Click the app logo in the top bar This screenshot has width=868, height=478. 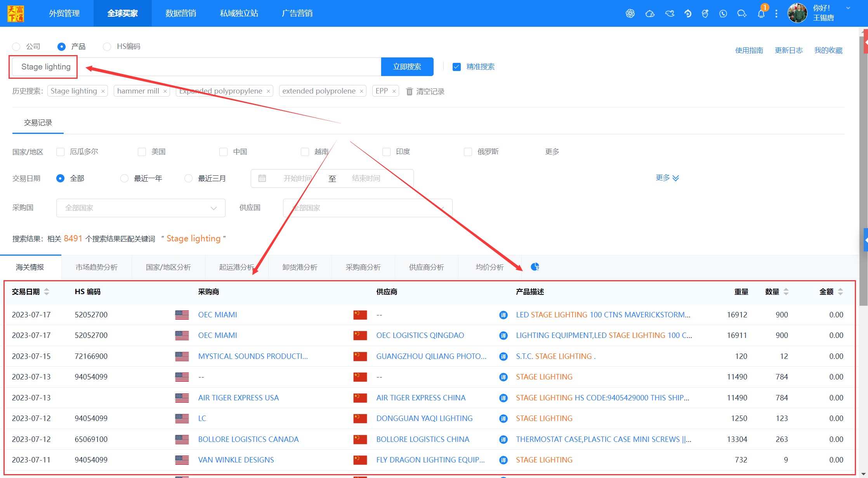(16, 14)
